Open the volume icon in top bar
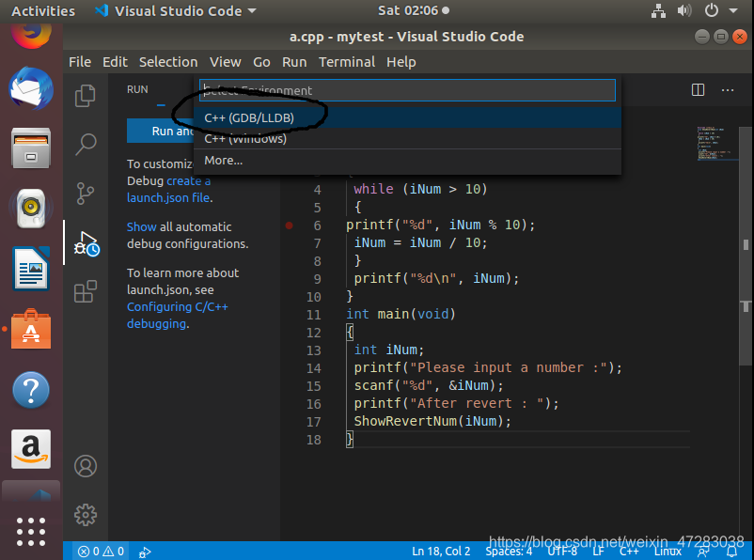Image resolution: width=754 pixels, height=560 pixels. click(684, 10)
